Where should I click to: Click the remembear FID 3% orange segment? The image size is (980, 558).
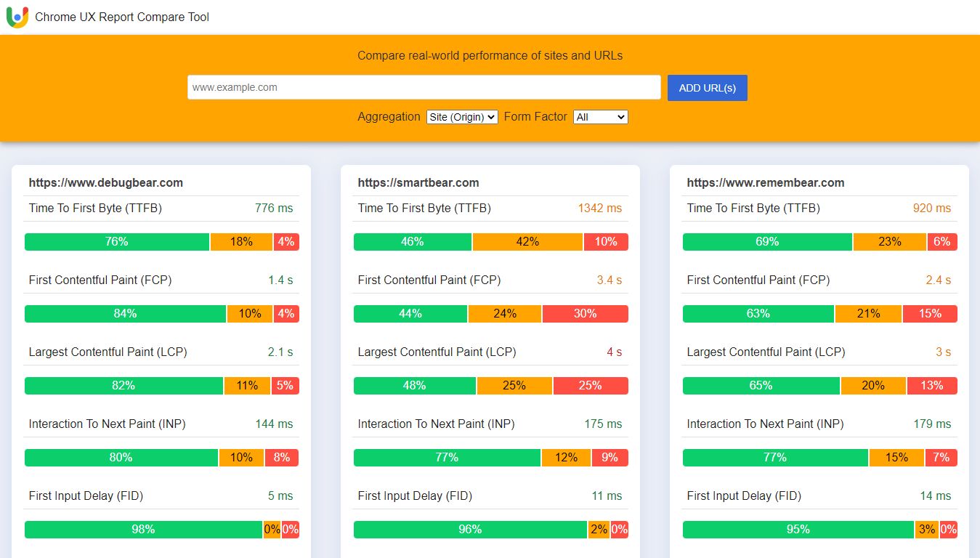tap(927, 530)
